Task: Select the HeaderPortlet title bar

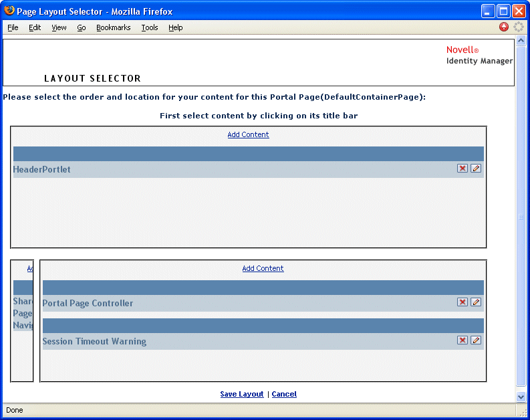Action: coord(249,154)
